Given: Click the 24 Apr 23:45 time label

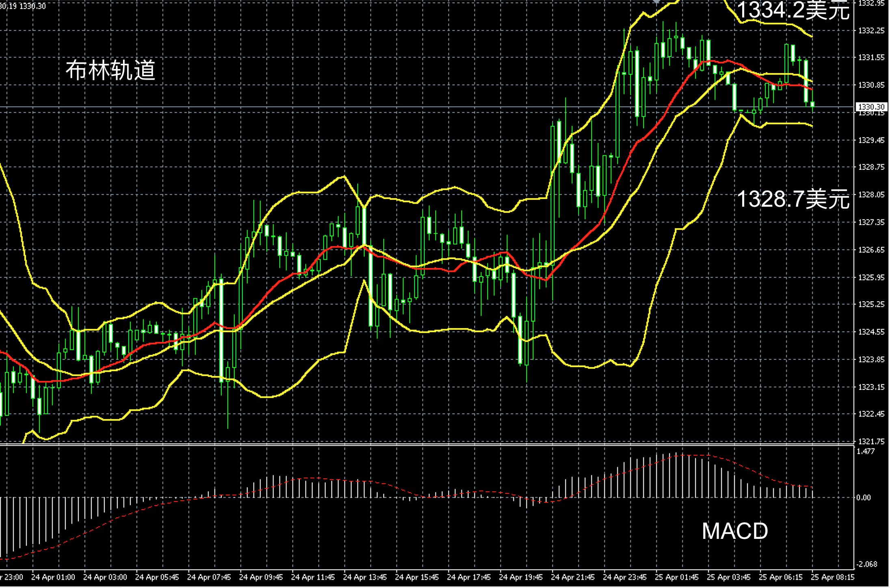Looking at the screenshot, I should [x=625, y=577].
